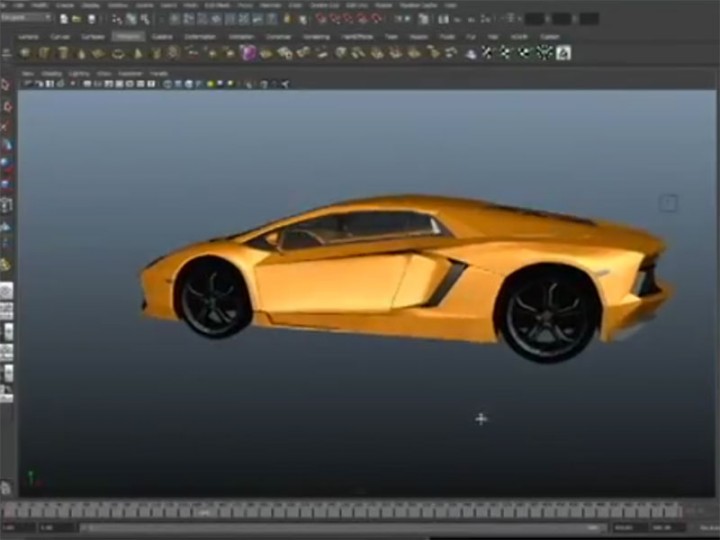
Task: Open the viewport Renderer menu
Action: point(130,73)
